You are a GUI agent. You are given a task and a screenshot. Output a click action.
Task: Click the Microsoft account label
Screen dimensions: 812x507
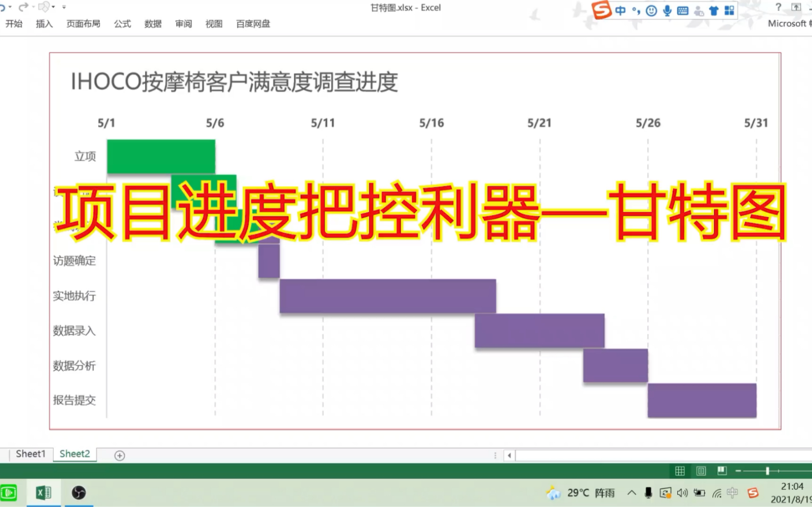(x=790, y=23)
